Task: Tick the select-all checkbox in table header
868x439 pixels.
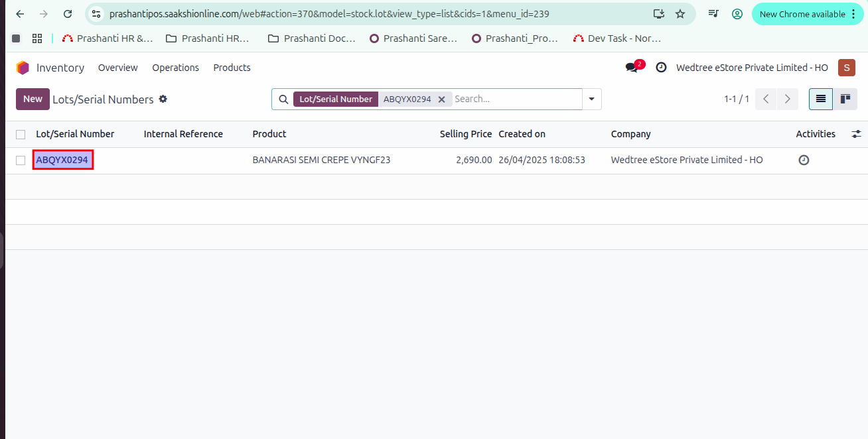Action: (21, 135)
